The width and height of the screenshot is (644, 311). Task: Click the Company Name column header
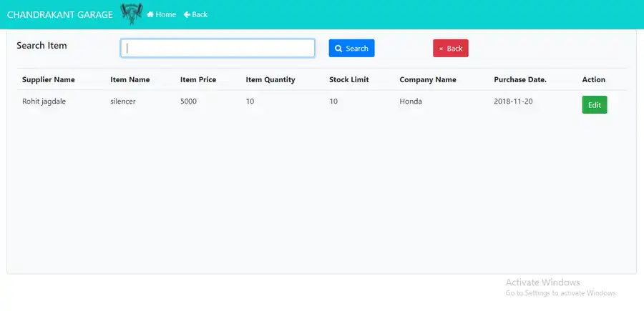[x=427, y=79]
